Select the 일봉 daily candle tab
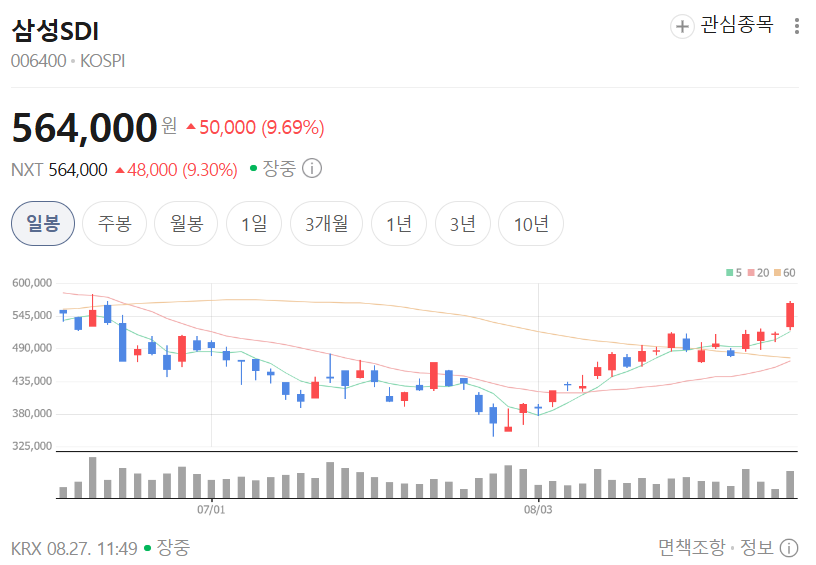The image size is (816, 565). click(x=43, y=223)
